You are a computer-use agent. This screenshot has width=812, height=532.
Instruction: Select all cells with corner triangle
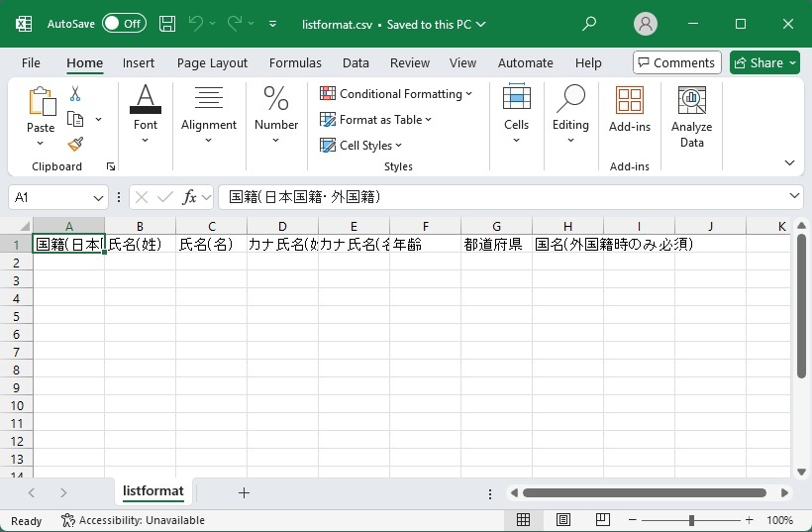tap(25, 226)
